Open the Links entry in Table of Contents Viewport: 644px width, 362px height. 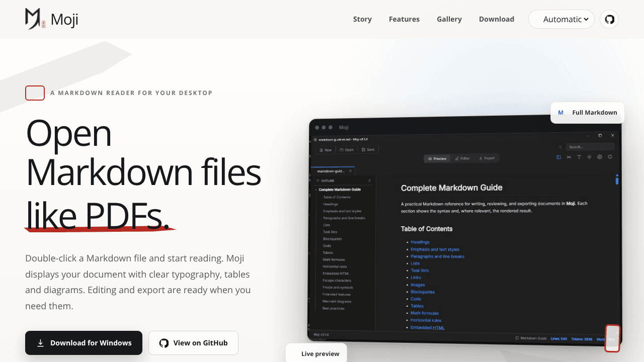(x=416, y=278)
